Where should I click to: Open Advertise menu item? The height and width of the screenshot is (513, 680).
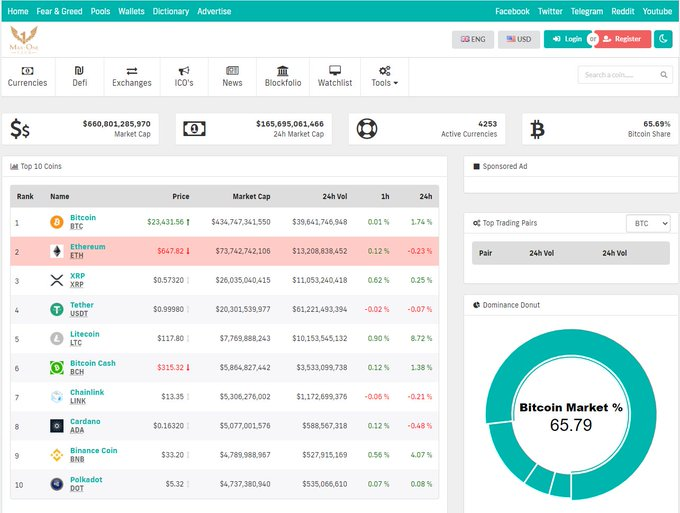(214, 11)
